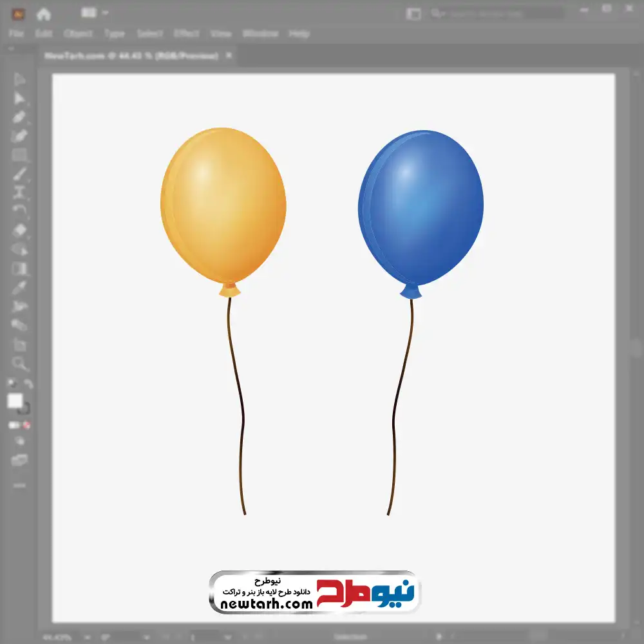
Task: Select the Eraser tool
Action: tap(19, 230)
